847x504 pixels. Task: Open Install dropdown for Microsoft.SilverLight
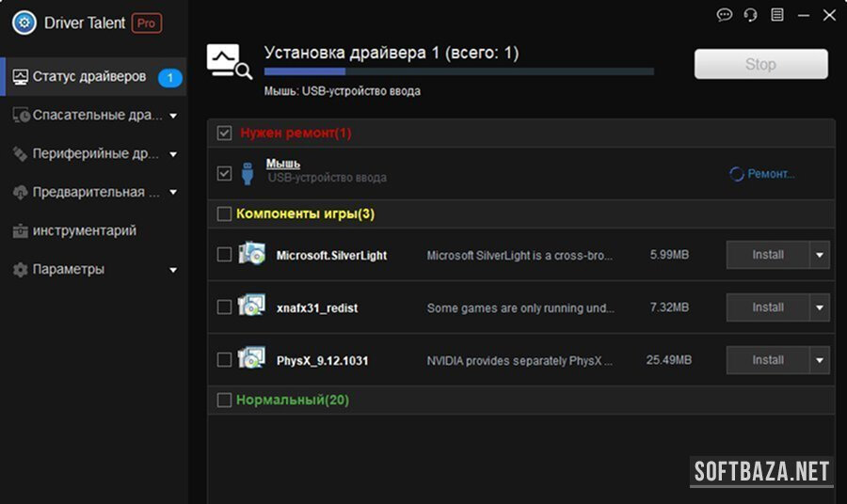(820, 255)
